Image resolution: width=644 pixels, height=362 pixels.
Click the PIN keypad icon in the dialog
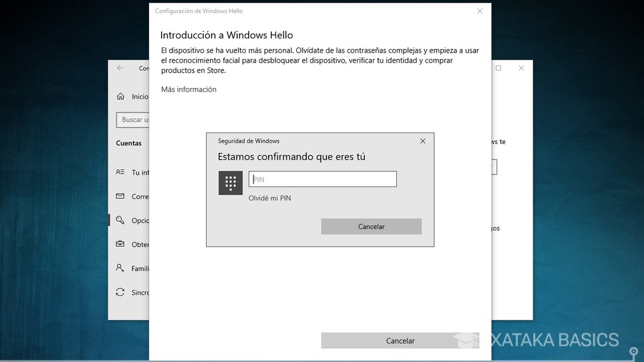231,182
